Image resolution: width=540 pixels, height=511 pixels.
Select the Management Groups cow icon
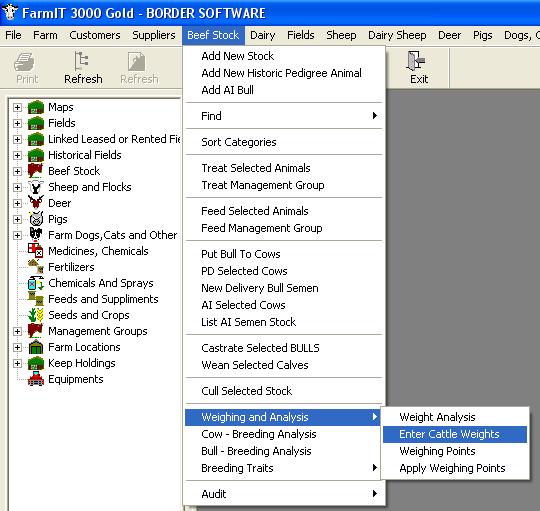(x=35, y=331)
